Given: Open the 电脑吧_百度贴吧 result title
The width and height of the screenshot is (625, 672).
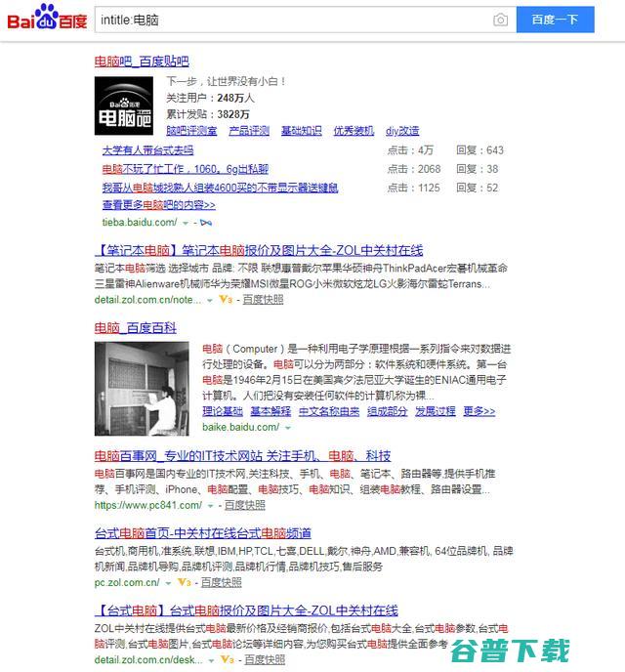Looking at the screenshot, I should coord(142,62).
